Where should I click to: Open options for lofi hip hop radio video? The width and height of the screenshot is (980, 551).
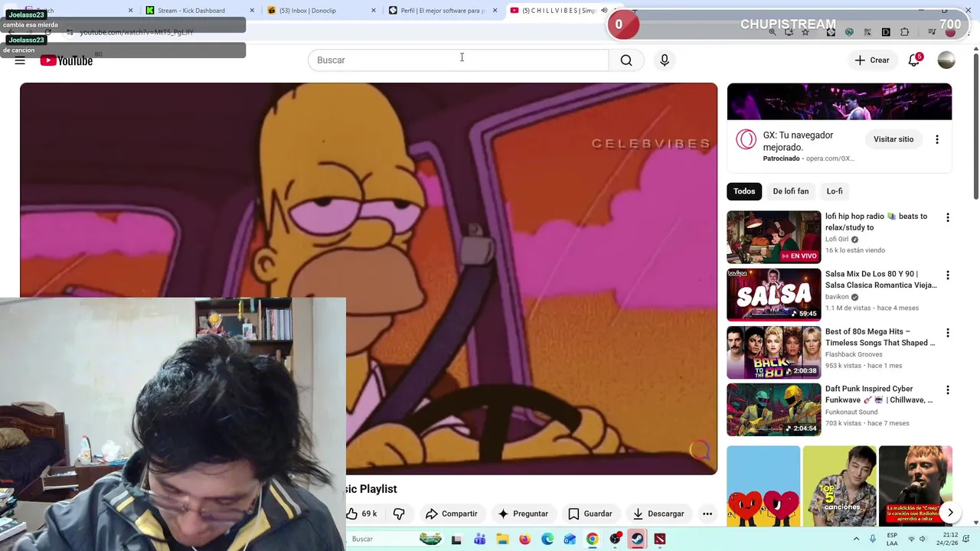pyautogui.click(x=948, y=217)
